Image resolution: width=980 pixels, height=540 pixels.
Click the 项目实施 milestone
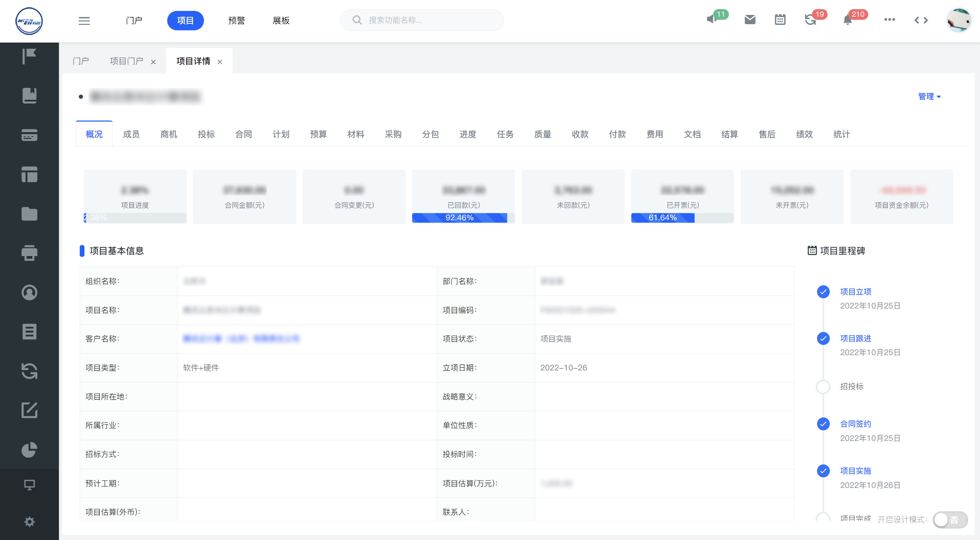click(856, 471)
